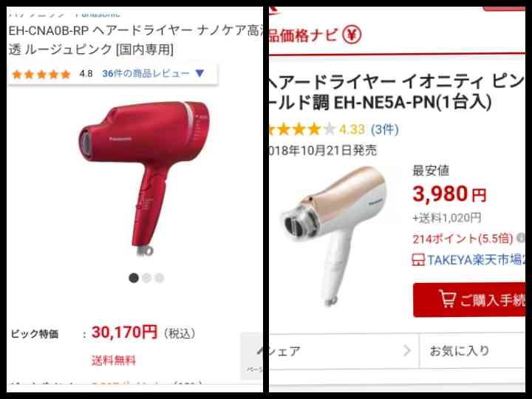This screenshot has height=399, width=532.
Task: Click the TAKEYA shop storefront icon
Action: pyautogui.click(x=418, y=260)
